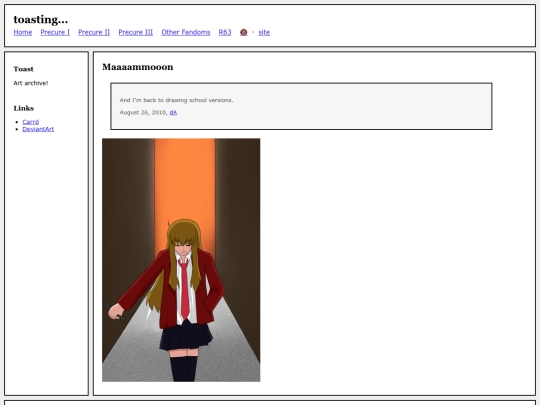The image size is (540, 405).
Task: Open the Other Fandoms section
Action: click(186, 32)
